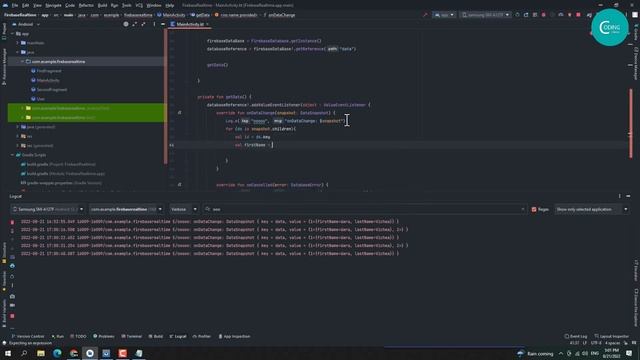Collapse the Gradle Scripts node
The height and width of the screenshot is (360, 640).
click(x=12, y=155)
